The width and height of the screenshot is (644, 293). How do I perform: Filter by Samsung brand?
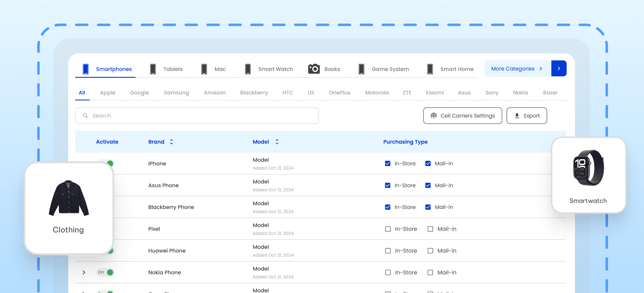(x=176, y=92)
